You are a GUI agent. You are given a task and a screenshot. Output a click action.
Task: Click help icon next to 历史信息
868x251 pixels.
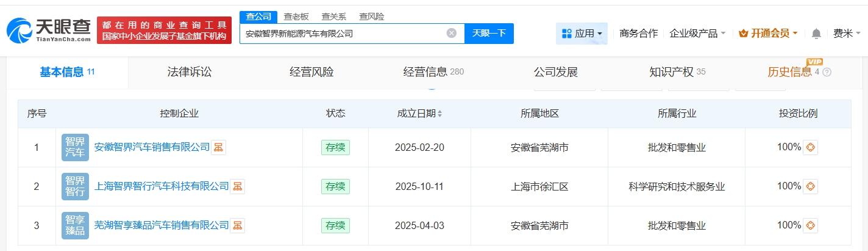click(x=827, y=72)
